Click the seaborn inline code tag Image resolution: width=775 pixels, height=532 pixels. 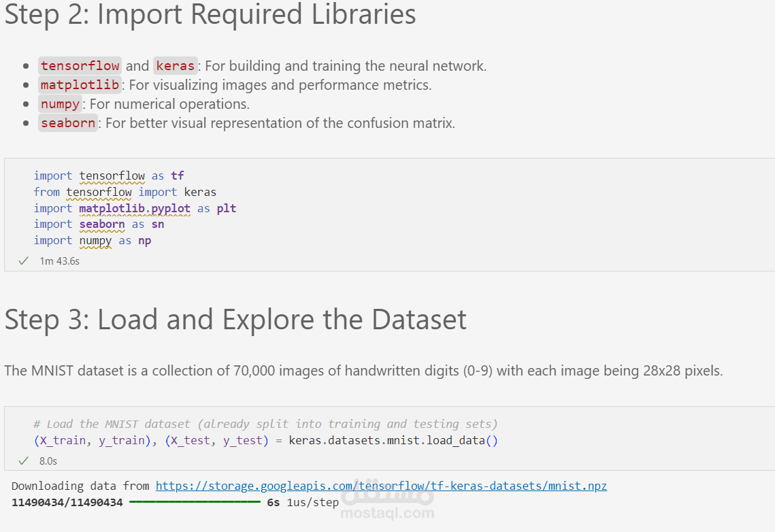[68, 123]
